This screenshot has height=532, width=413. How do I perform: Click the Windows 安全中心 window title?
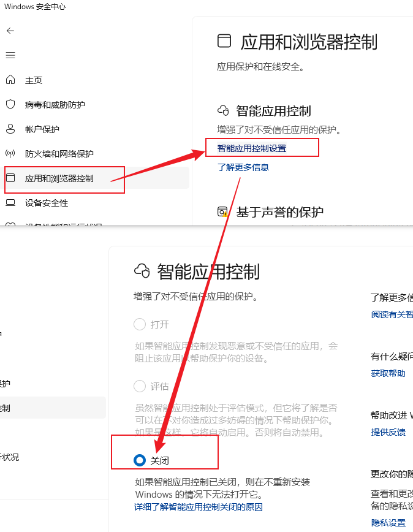(x=35, y=7)
